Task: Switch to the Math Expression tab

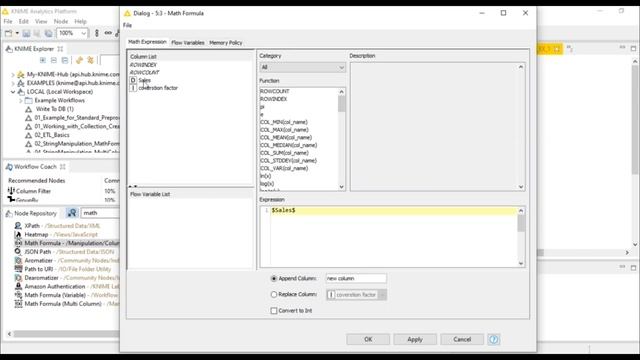Action: coord(147,42)
